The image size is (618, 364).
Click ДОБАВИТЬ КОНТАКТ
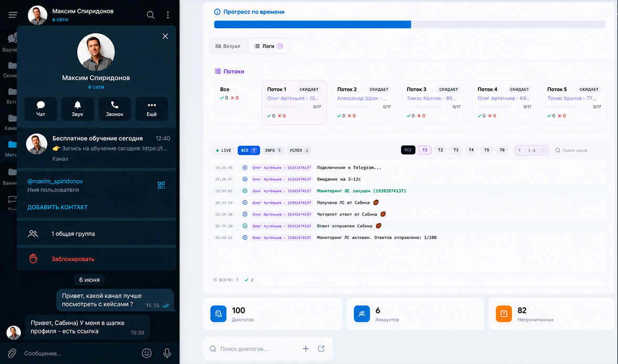tap(58, 207)
